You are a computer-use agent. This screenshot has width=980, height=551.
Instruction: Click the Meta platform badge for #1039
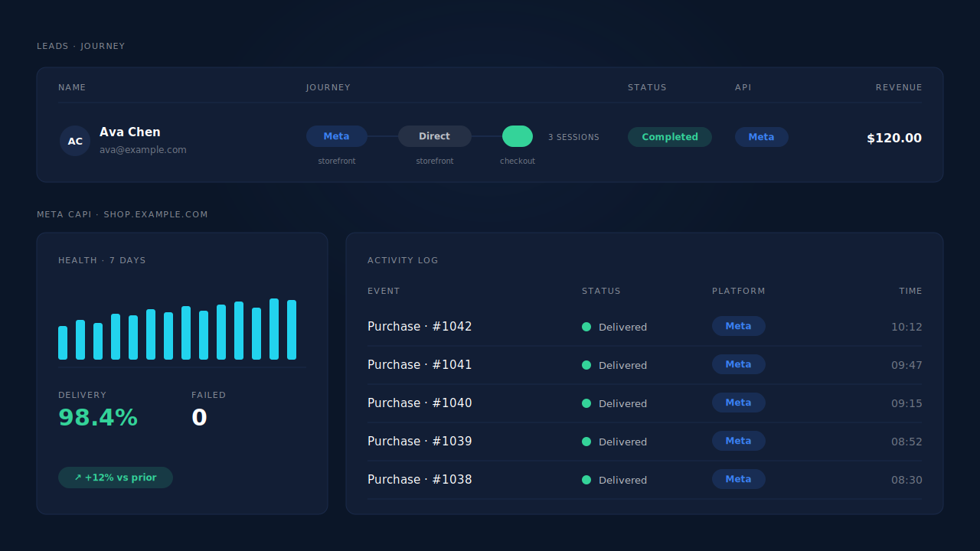[739, 441]
